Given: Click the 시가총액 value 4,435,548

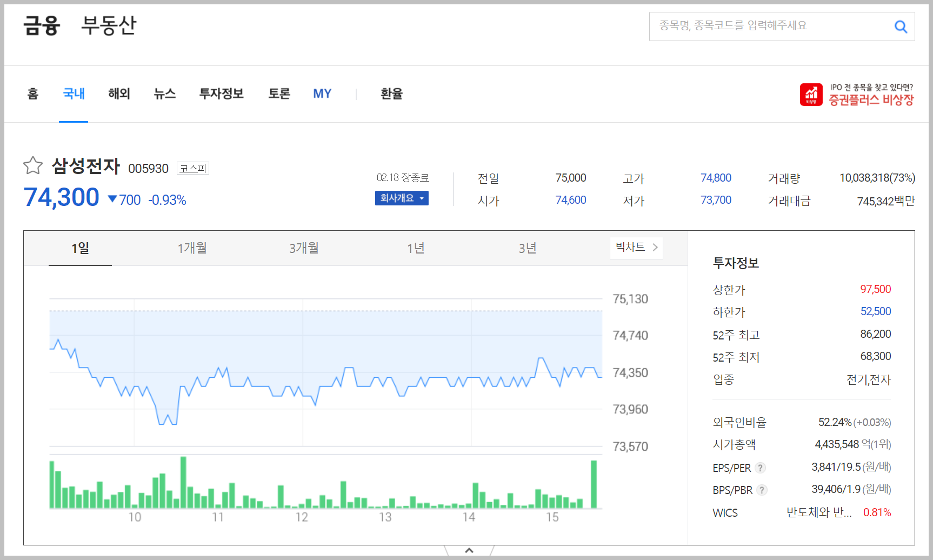Looking at the screenshot, I should pyautogui.click(x=837, y=444).
